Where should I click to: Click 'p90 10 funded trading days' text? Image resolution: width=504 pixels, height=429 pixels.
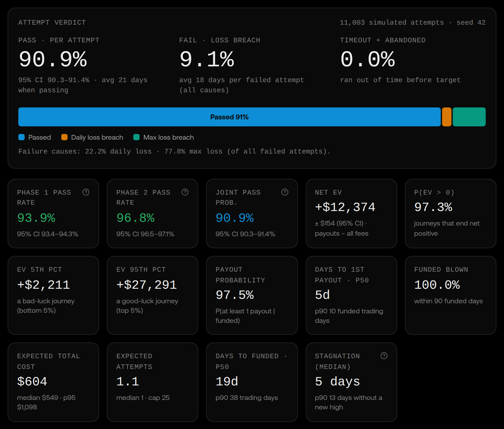coord(349,316)
